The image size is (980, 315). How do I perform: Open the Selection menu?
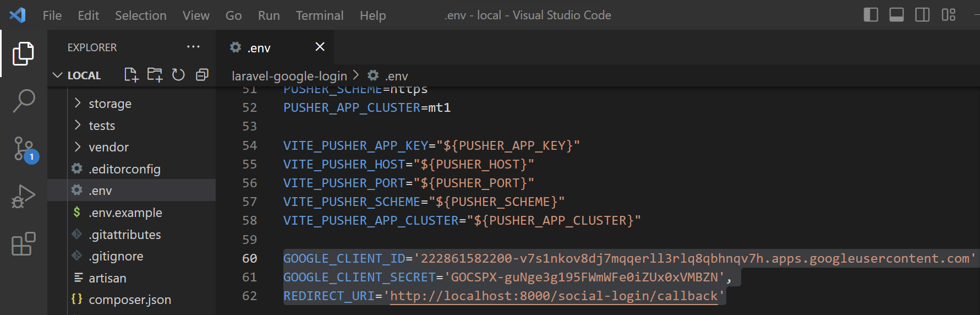tap(140, 15)
